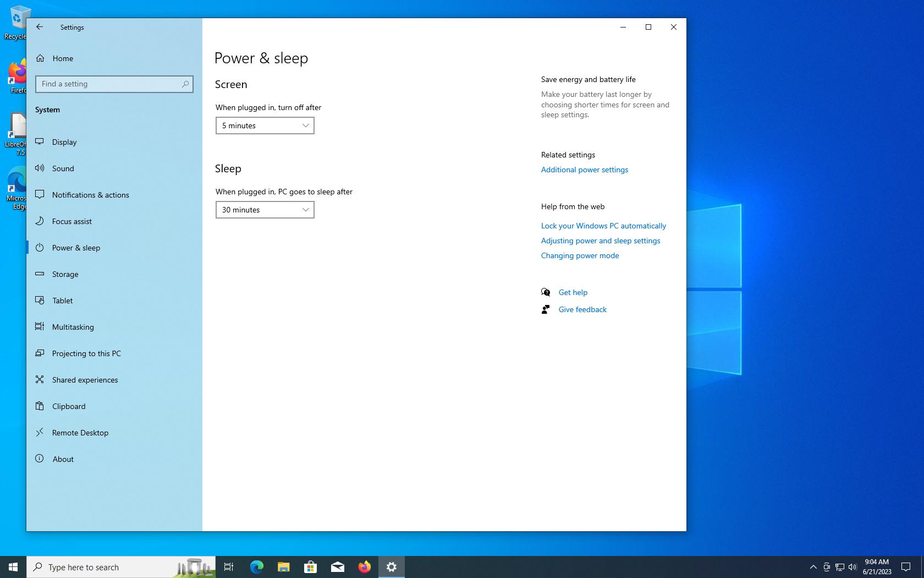The image size is (924, 578).
Task: Click in the Find a setting field
Action: coord(109,84)
